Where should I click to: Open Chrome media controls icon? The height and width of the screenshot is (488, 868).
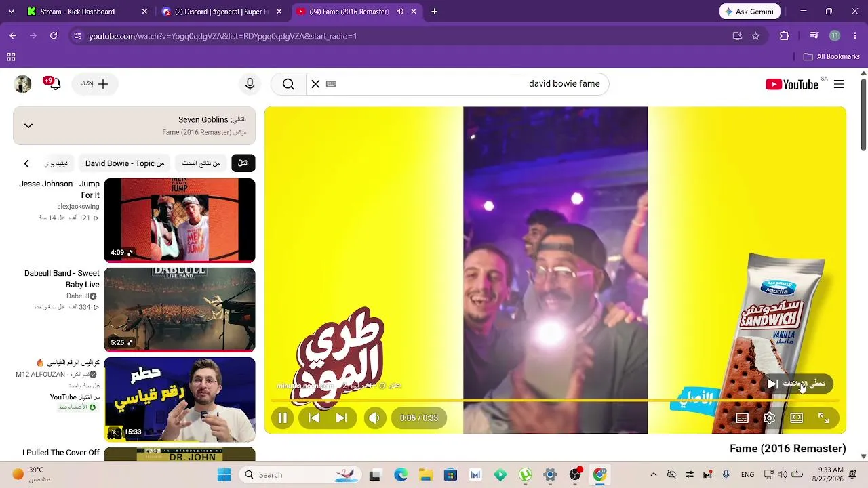[x=814, y=36]
